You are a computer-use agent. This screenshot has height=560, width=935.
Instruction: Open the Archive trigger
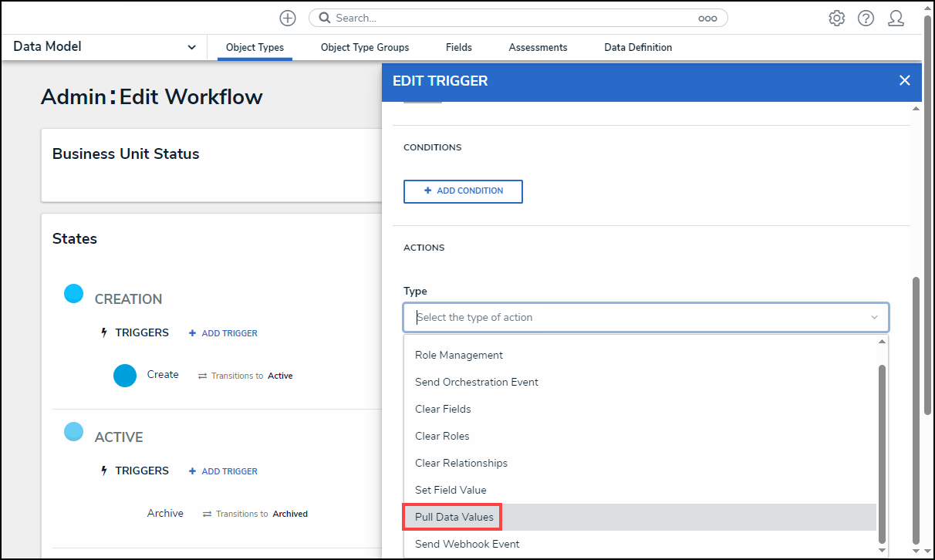click(x=165, y=513)
